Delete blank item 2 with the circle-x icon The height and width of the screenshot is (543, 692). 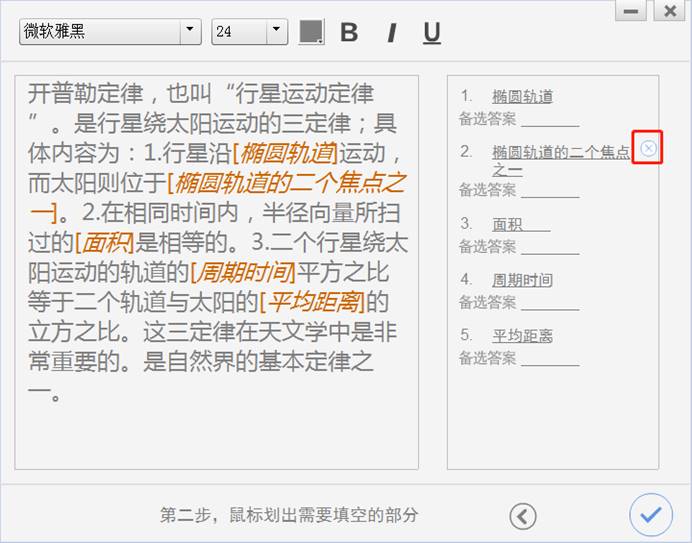[648, 148]
